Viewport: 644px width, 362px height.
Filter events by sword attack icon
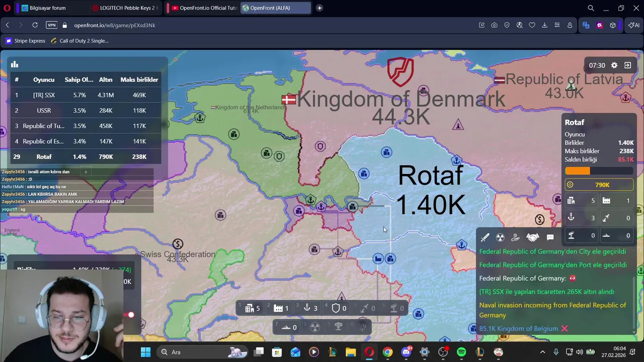click(x=485, y=237)
